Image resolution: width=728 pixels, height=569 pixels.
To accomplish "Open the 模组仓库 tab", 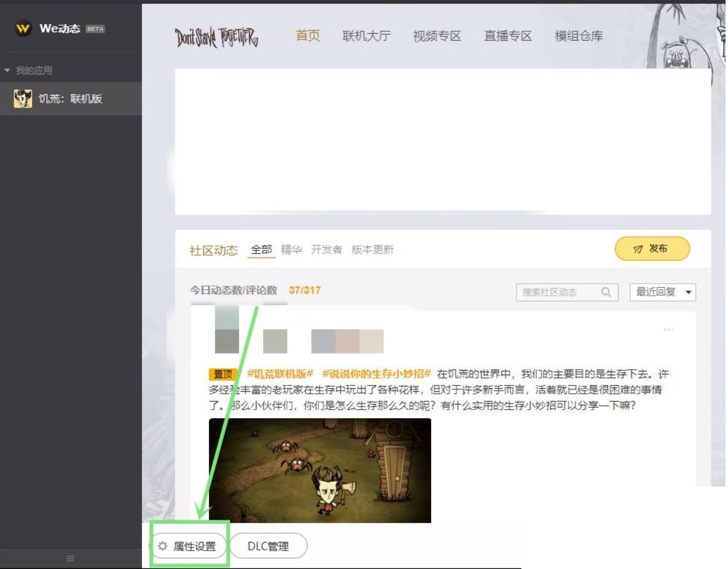I will tap(579, 36).
